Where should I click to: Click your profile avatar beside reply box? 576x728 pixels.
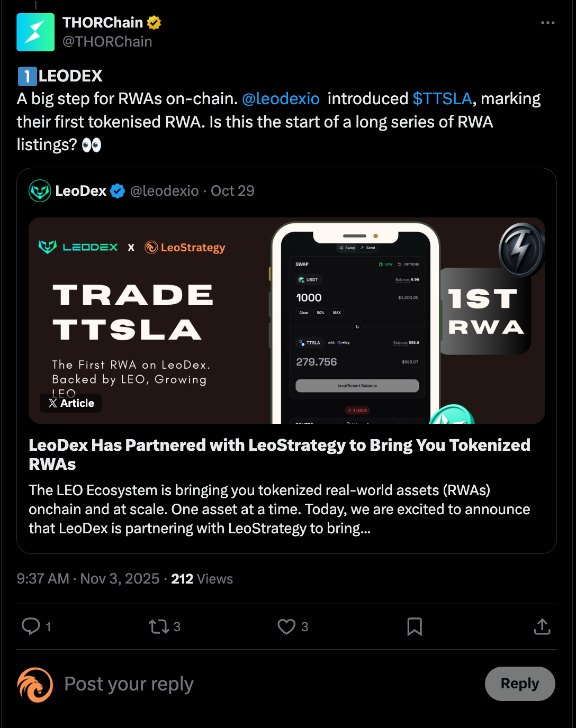(x=35, y=685)
